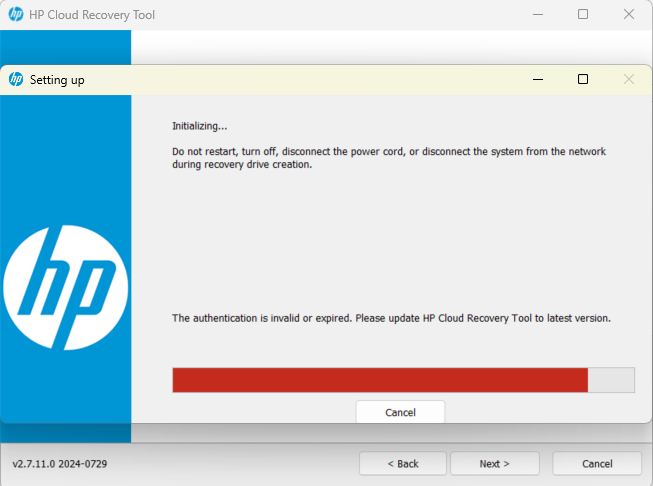This screenshot has height=486, width=653.
Task: Click the 'Setting up' dialog title
Action: tap(57, 80)
